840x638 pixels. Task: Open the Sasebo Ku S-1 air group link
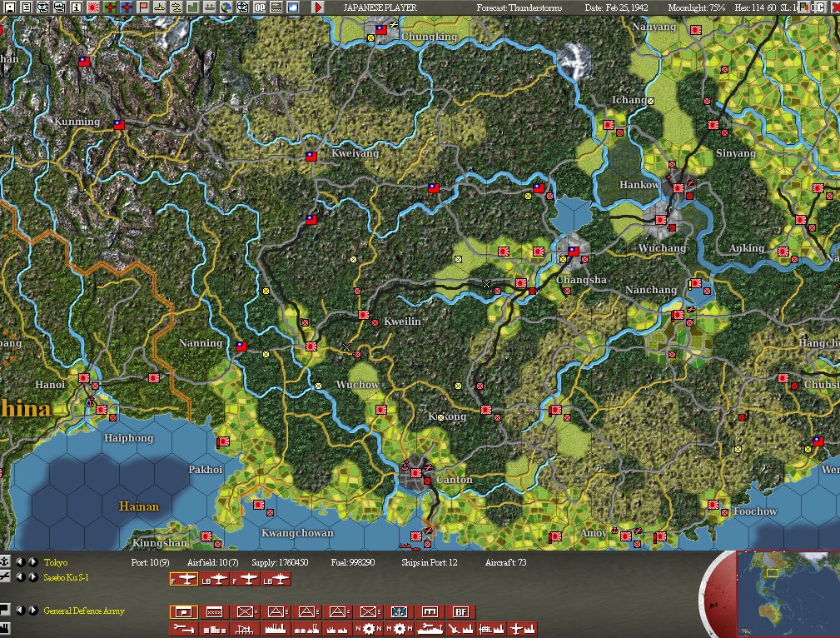coord(66,577)
